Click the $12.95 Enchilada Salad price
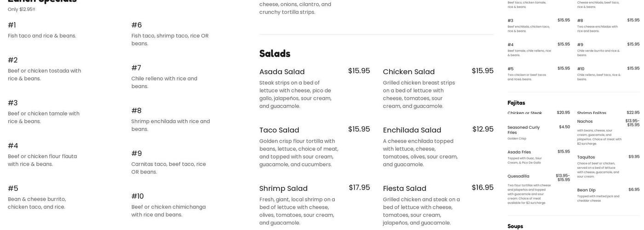 pyautogui.click(x=483, y=129)
